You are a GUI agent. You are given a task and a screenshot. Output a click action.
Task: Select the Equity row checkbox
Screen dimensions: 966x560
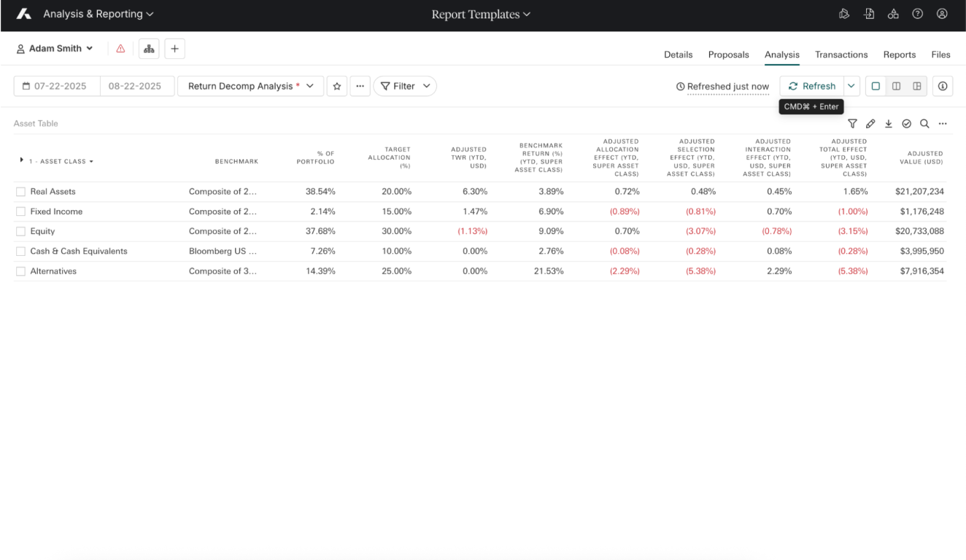(x=20, y=232)
